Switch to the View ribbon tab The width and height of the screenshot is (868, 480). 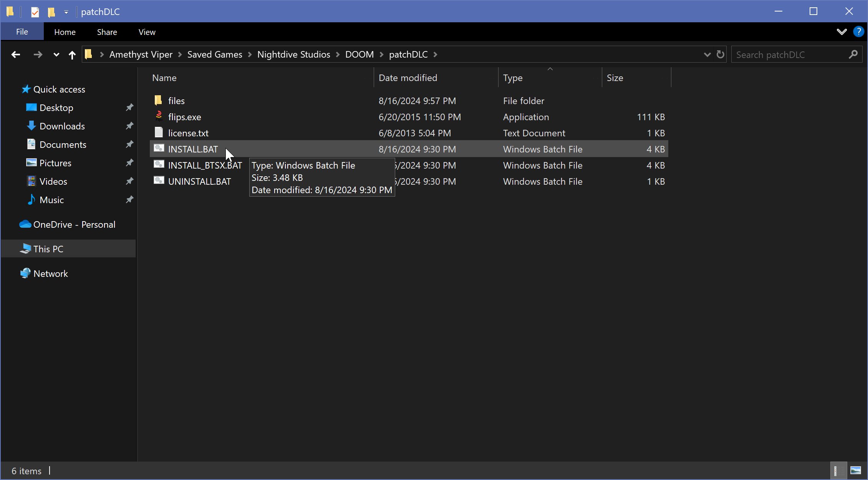pos(147,32)
